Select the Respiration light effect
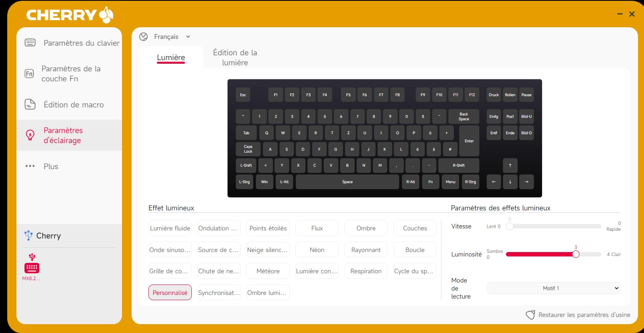Screen dimensions: 644x333 tap(366, 271)
